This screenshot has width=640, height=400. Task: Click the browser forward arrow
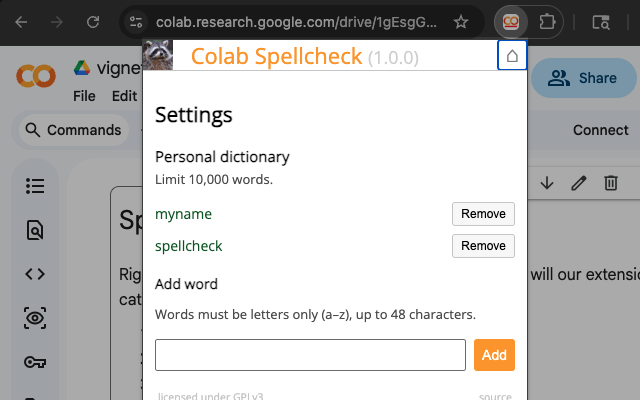tap(57, 22)
